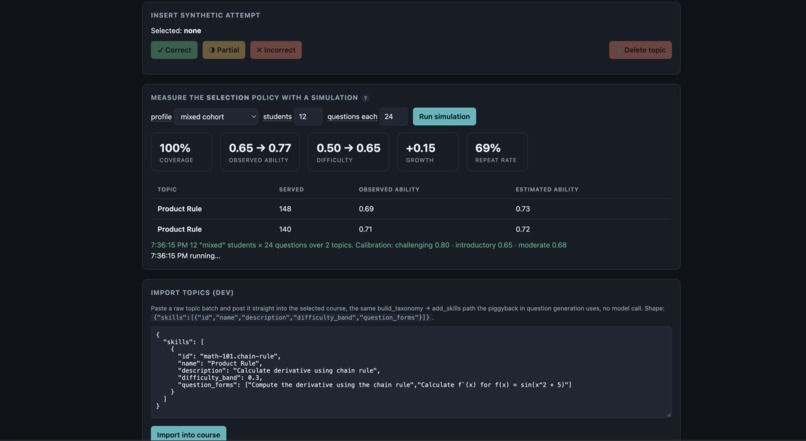Click the 69% repeat rate card
Viewport: 806px width, 441px height.
(497, 152)
